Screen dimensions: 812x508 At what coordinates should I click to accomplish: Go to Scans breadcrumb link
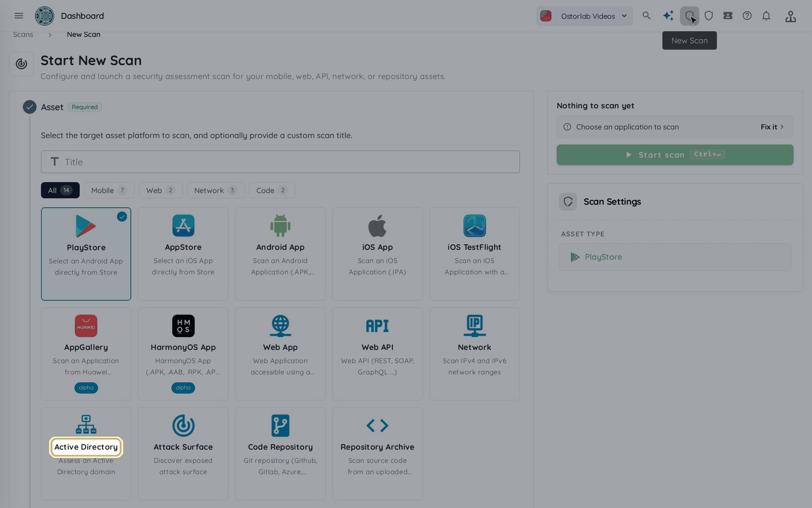coord(23,34)
